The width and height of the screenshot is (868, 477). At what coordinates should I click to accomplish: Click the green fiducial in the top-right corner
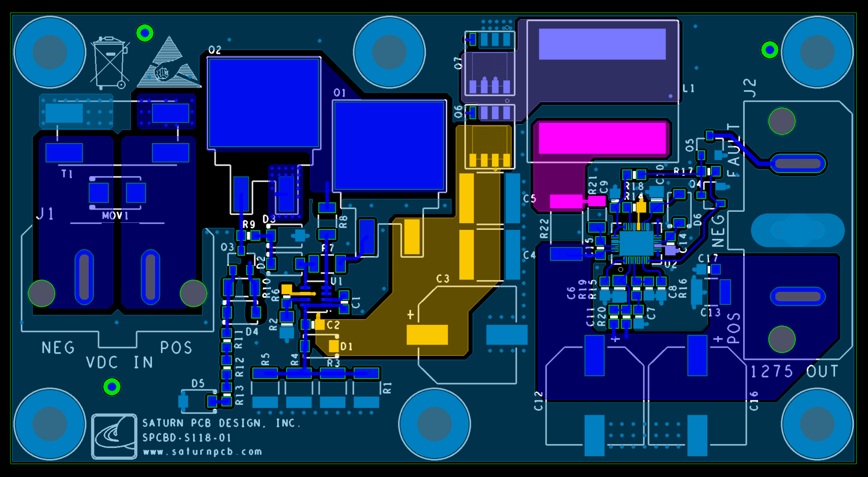[769, 50]
